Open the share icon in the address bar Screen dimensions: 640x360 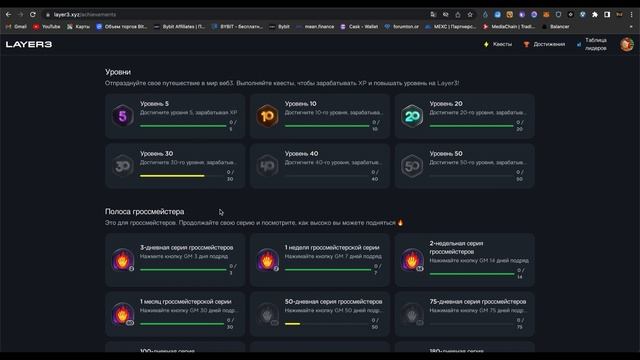pyautogui.click(x=458, y=14)
